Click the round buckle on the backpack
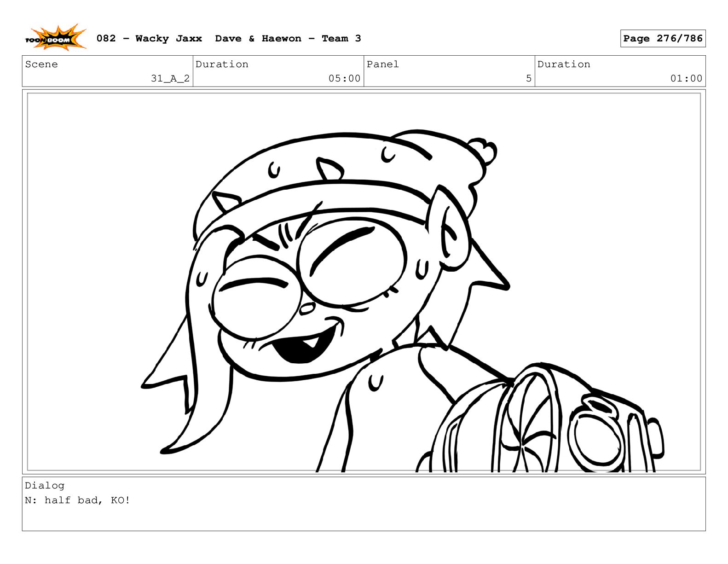 click(x=596, y=437)
